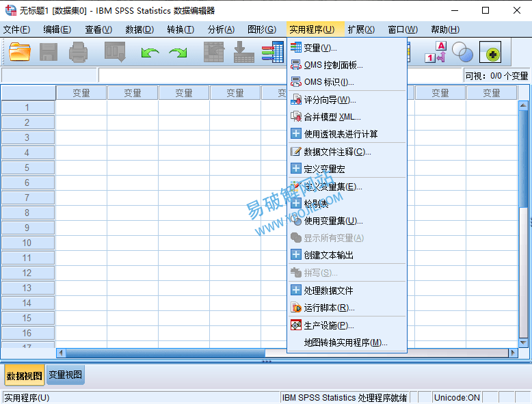Open 数据文件注释(C)... menu entry
The height and width of the screenshot is (404, 532).
(x=347, y=152)
